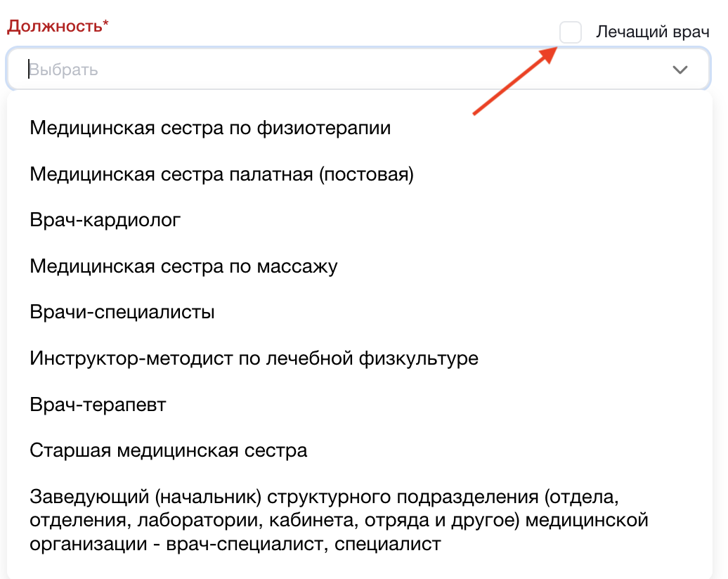Expand the Должность dropdown chevron arrow
Screen dimensions: 728x579
(x=680, y=70)
